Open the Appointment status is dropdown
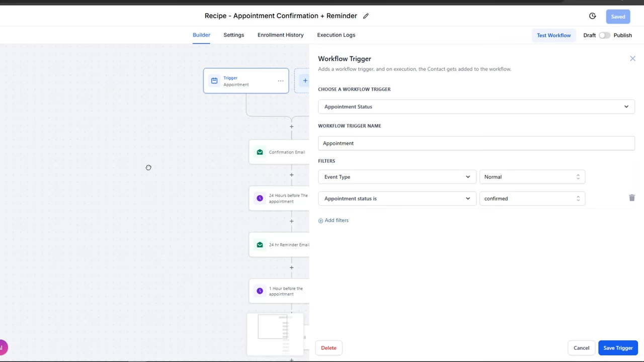The image size is (644, 362). coord(397,199)
